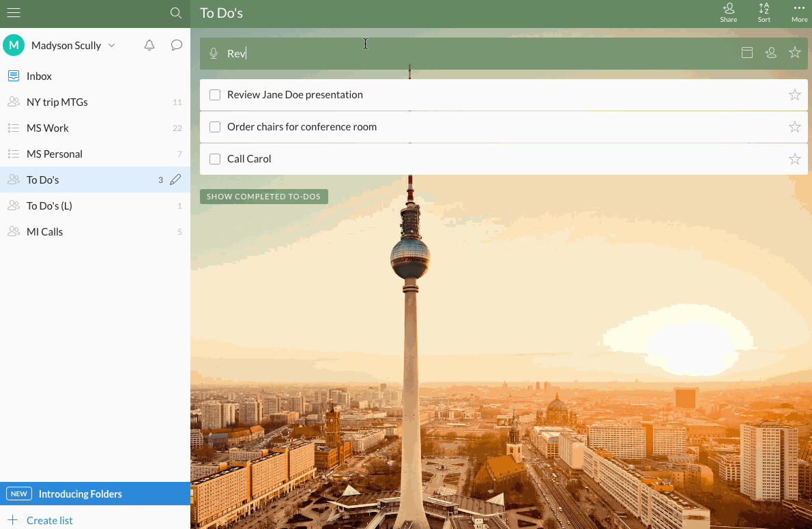Star the new to-do in the add bar
Viewport: 812px width, 529px height.
point(795,53)
